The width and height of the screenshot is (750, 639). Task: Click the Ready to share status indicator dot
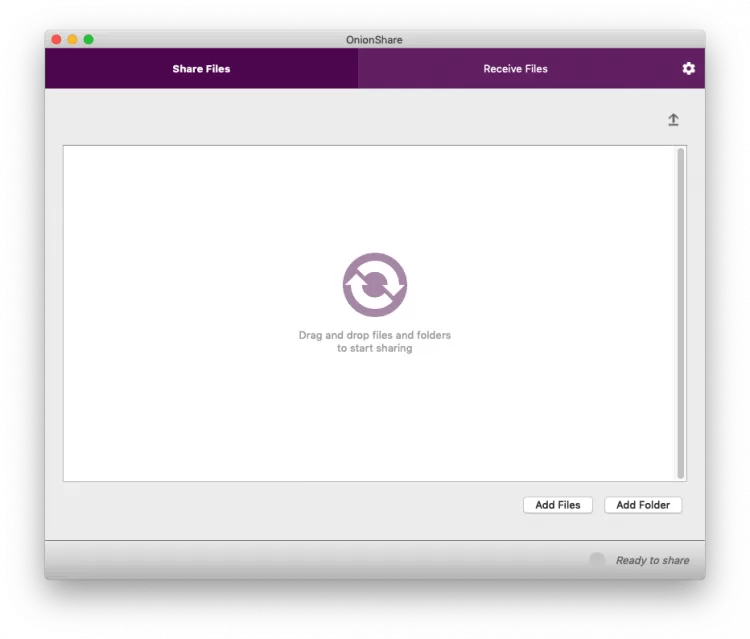pos(597,560)
